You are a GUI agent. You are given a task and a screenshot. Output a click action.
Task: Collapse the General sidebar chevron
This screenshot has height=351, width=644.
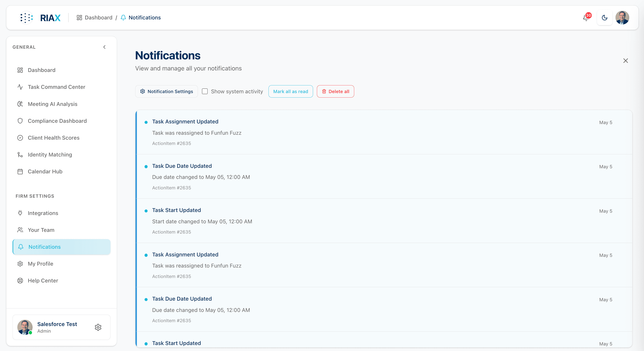point(104,47)
